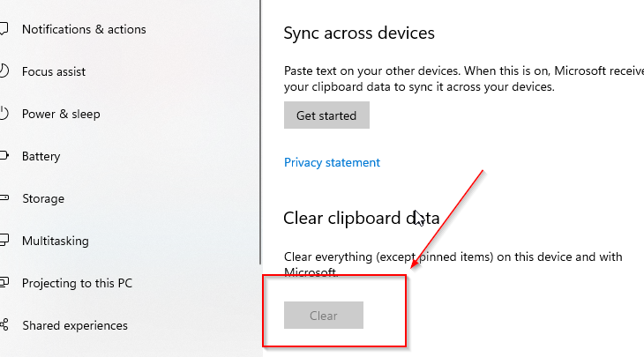The width and height of the screenshot is (644, 357).
Task: Click the Storage drive icon
Action: click(x=4, y=198)
